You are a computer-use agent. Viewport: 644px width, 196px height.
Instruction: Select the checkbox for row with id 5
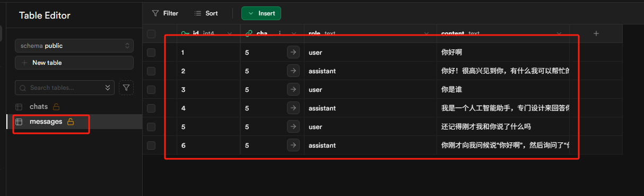151,127
